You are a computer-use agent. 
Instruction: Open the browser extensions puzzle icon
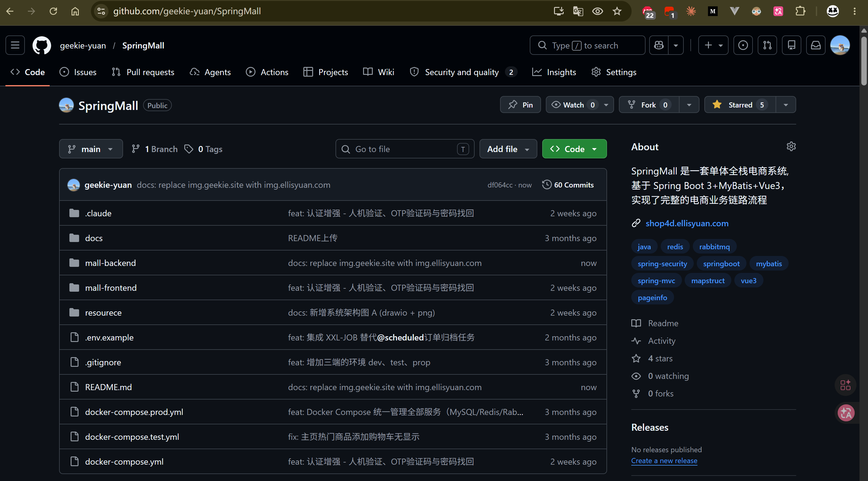coord(800,11)
